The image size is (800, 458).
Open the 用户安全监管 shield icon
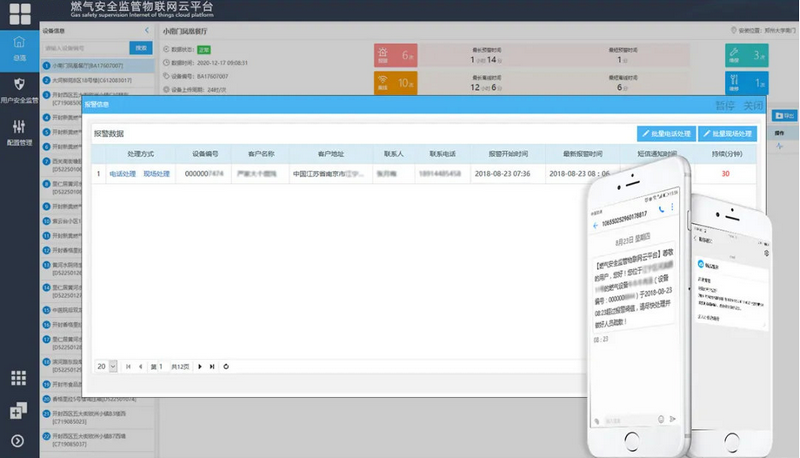pos(19,86)
